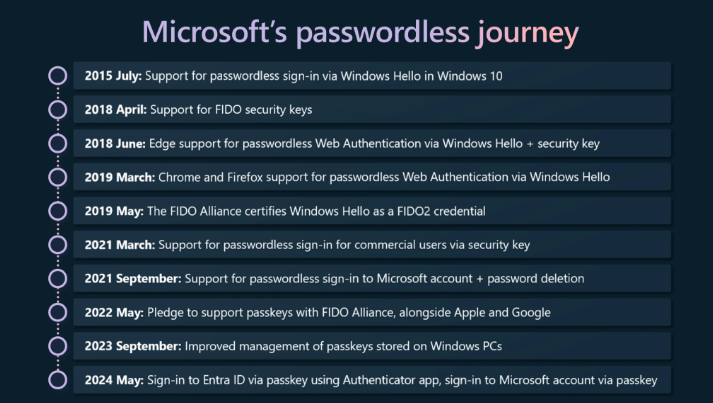713x403 pixels.
Task: Open the Chrome and Firefox support entry
Action: tap(372, 177)
